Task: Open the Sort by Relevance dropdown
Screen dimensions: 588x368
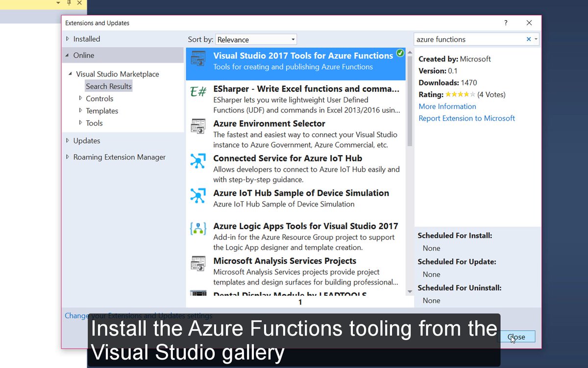Action: [256, 39]
